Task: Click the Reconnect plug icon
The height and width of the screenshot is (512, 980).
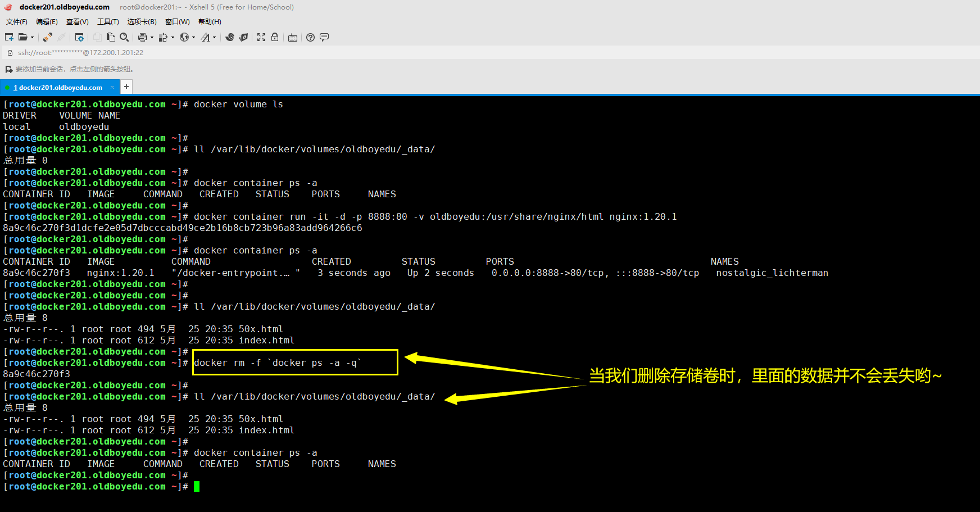Action: click(48, 37)
